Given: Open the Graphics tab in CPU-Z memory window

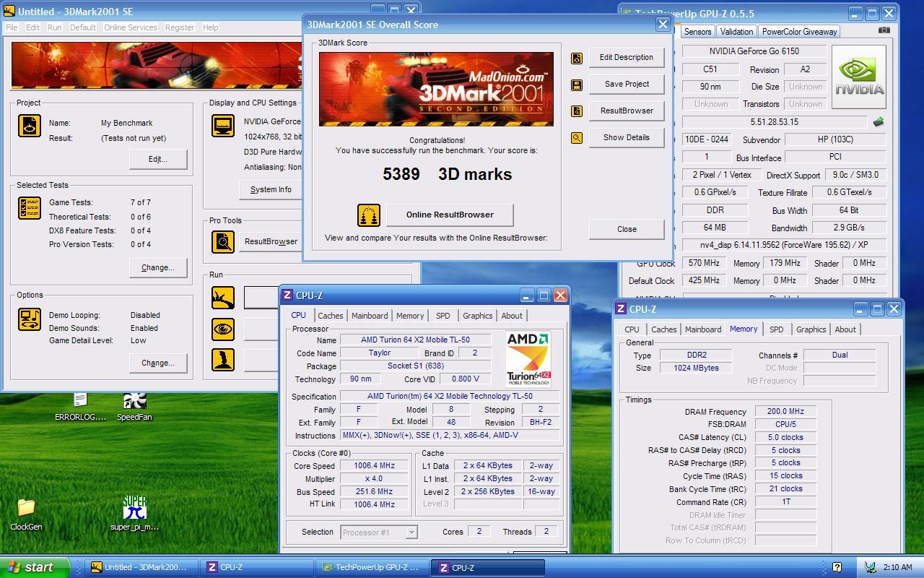Looking at the screenshot, I should point(811,329).
